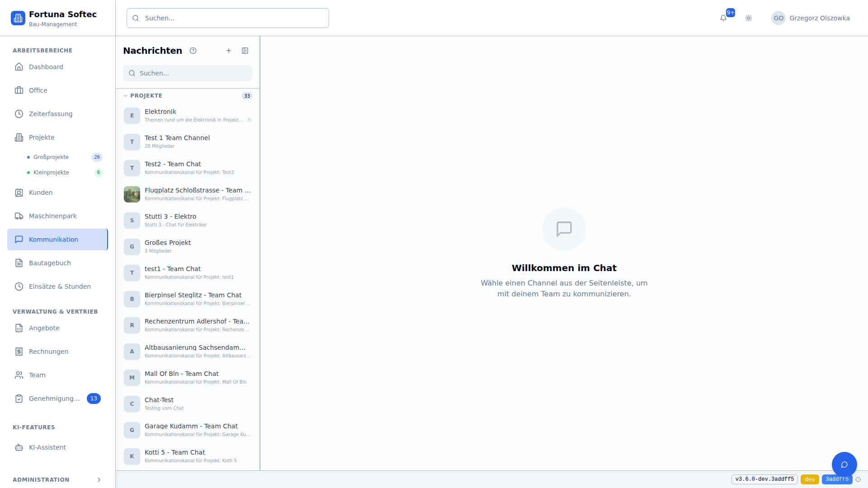868x488 pixels.
Task: Open the floating chat bubble button
Action: [x=844, y=464]
